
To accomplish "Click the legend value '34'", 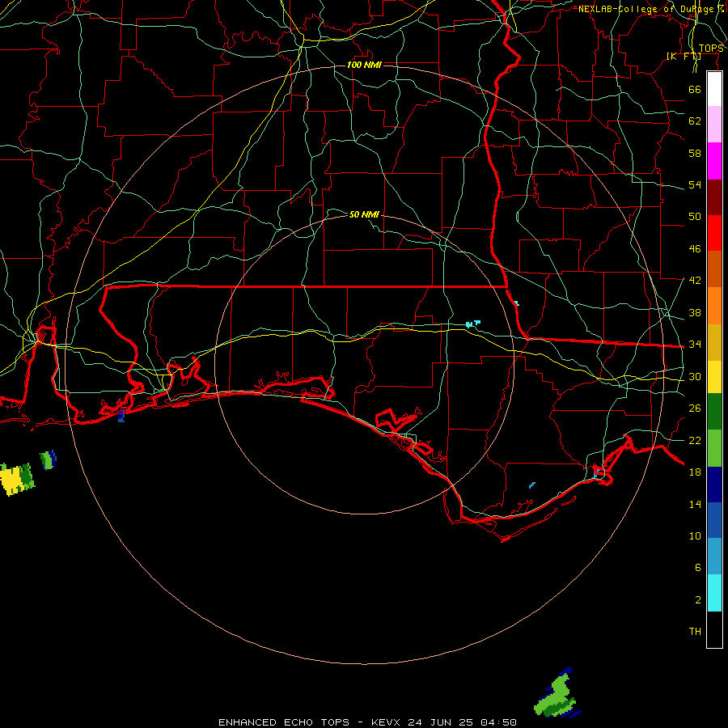I will 695,345.
